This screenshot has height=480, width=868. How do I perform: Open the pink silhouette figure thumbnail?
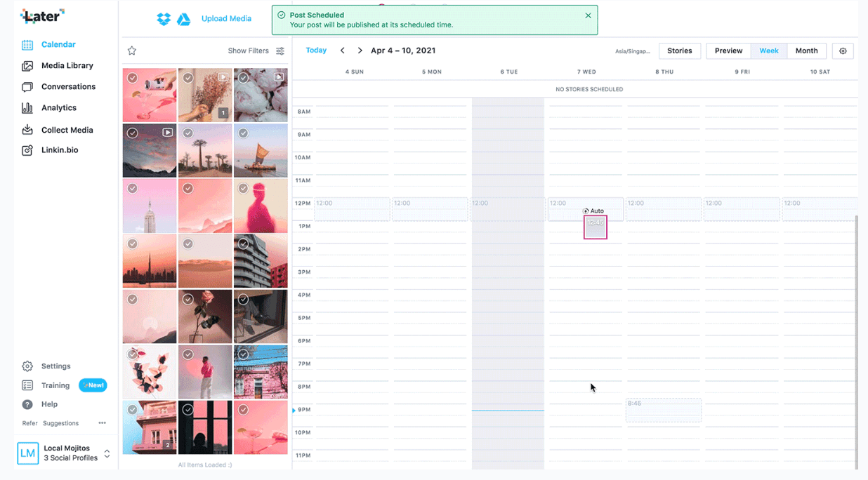pos(261,206)
